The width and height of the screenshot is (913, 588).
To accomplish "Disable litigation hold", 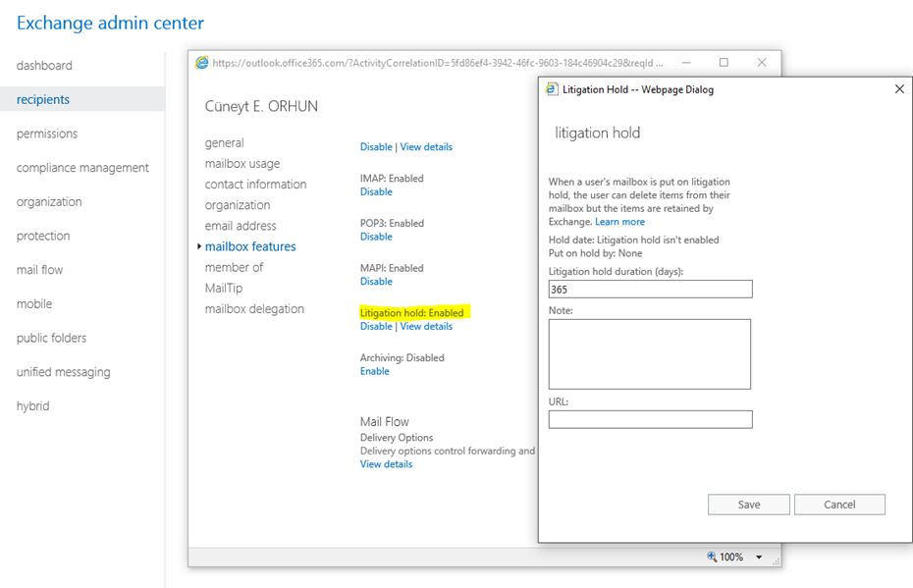I will [376, 326].
